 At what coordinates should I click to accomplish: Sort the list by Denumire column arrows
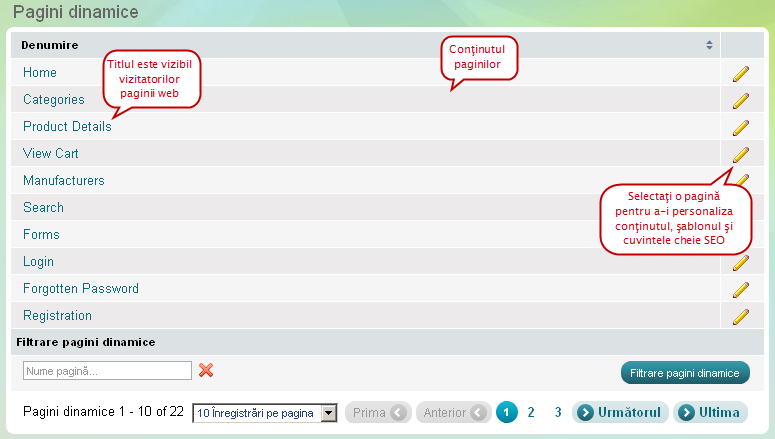pos(709,45)
